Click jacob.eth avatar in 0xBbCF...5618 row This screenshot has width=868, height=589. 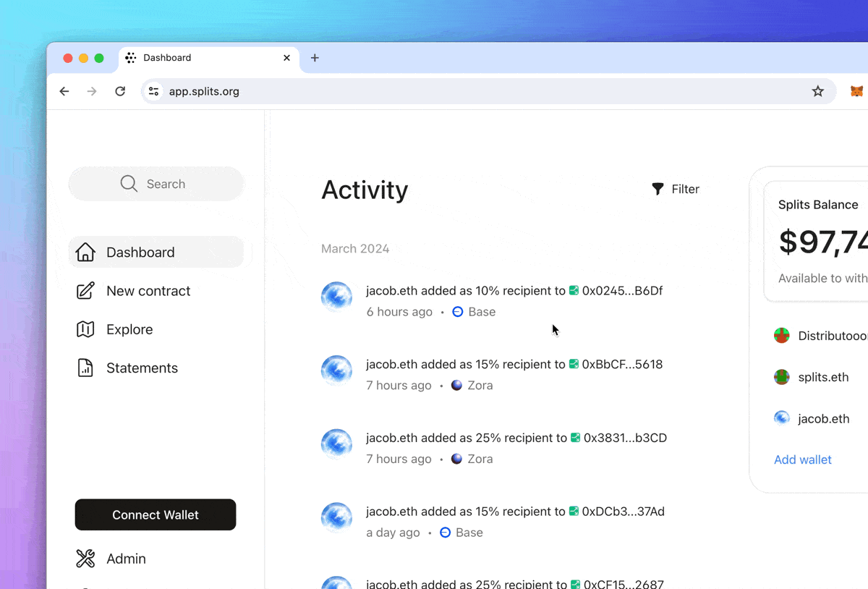coord(336,371)
